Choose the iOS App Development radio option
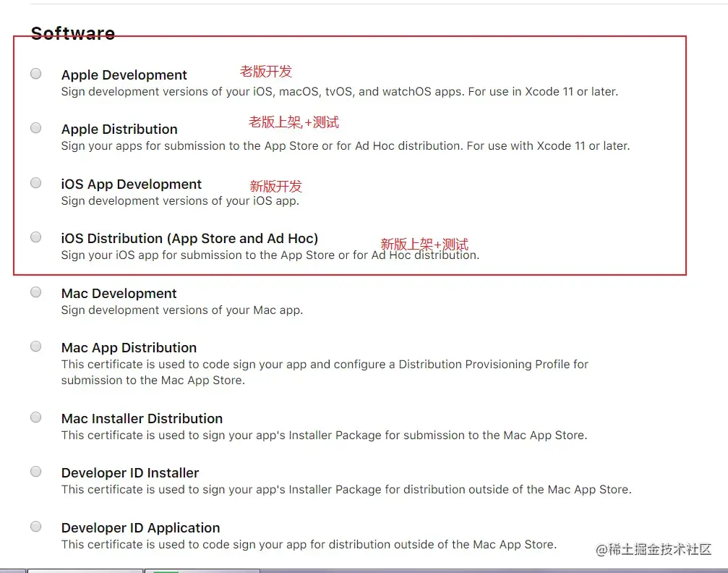 pyautogui.click(x=35, y=182)
